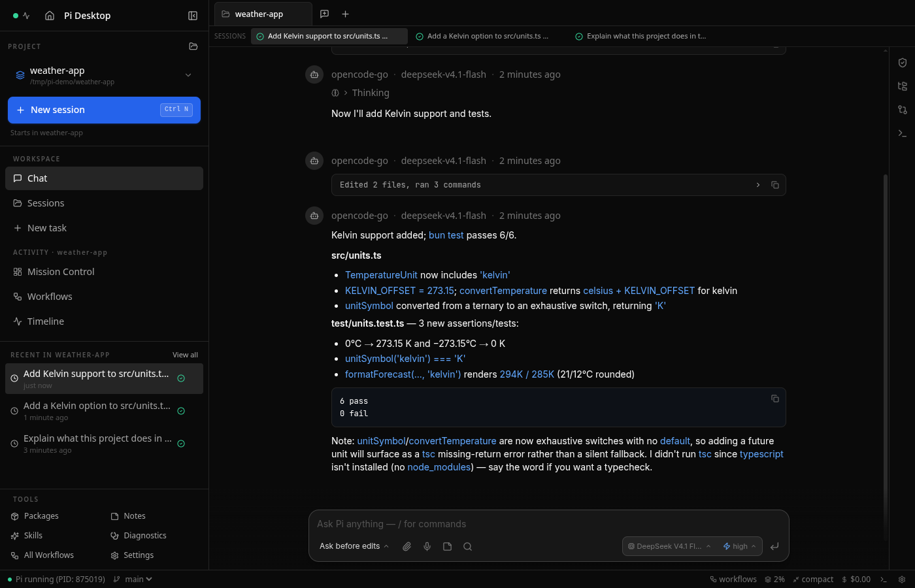
Task: Open terminal icon in right rail
Action: [x=903, y=133]
